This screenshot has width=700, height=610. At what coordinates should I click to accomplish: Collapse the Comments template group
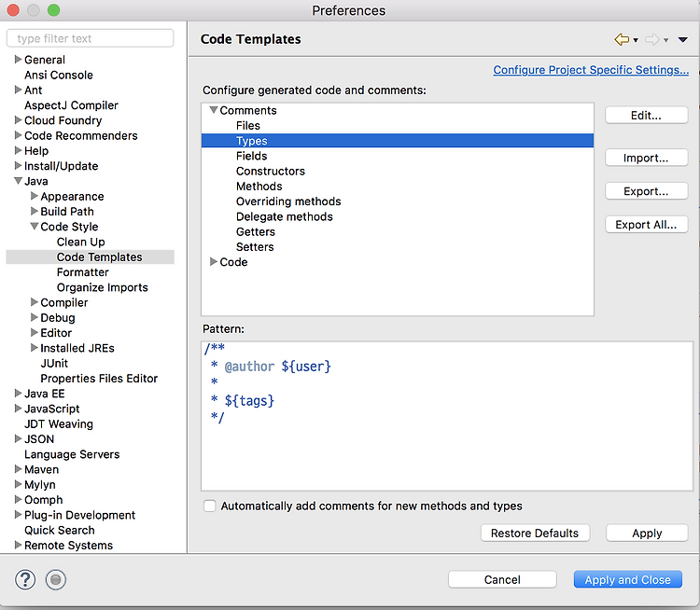click(214, 110)
